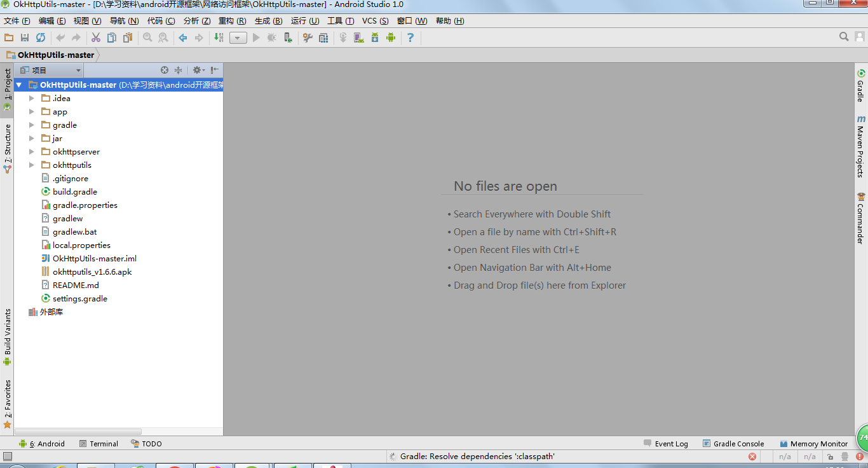Click the Make Project binary arrow icon
868x468 pixels.
click(219, 38)
